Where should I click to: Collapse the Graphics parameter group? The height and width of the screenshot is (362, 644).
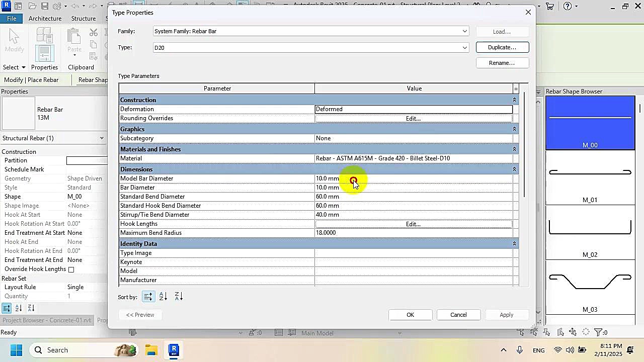tap(514, 129)
